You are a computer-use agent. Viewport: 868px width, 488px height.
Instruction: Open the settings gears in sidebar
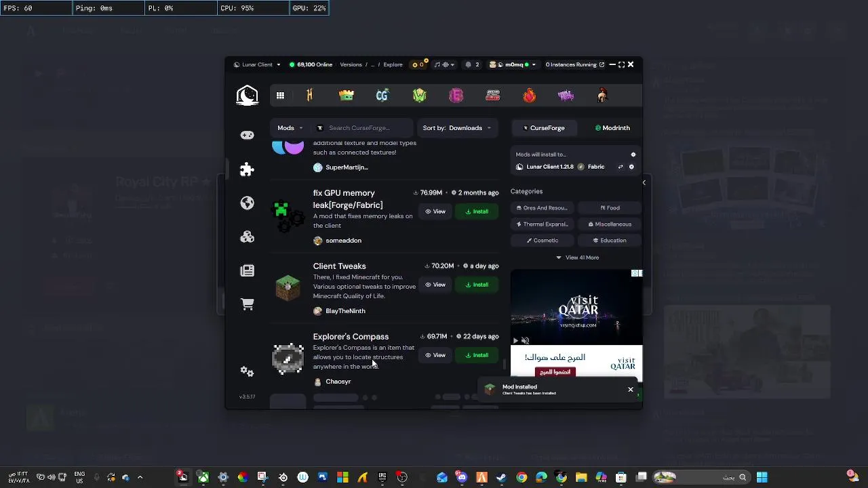tap(247, 371)
